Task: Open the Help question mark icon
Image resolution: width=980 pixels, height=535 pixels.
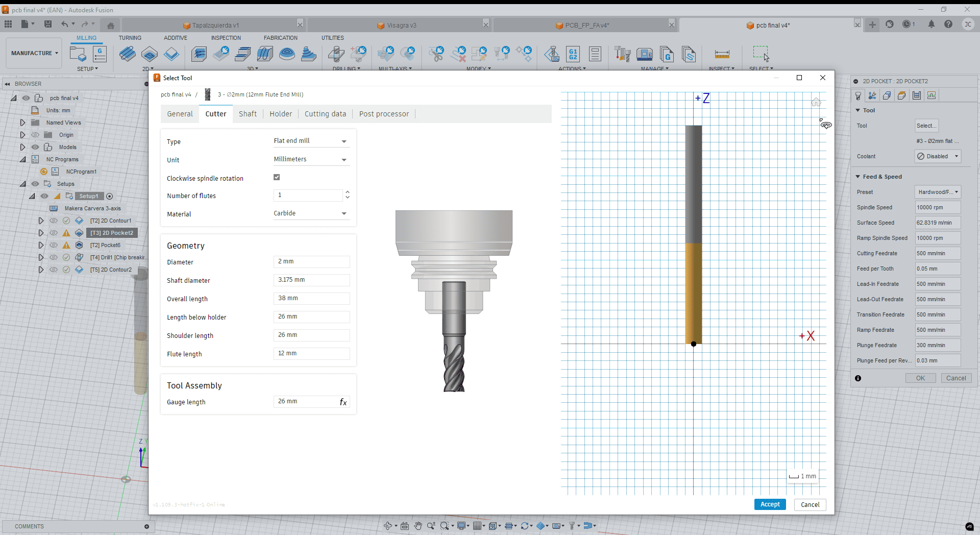Action: pyautogui.click(x=948, y=24)
